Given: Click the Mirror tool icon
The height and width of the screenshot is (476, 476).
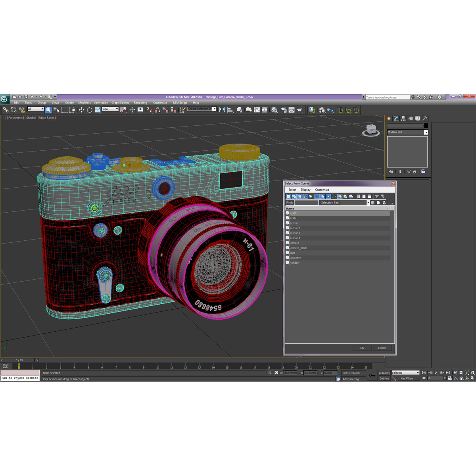Looking at the screenshot, I should [x=222, y=110].
